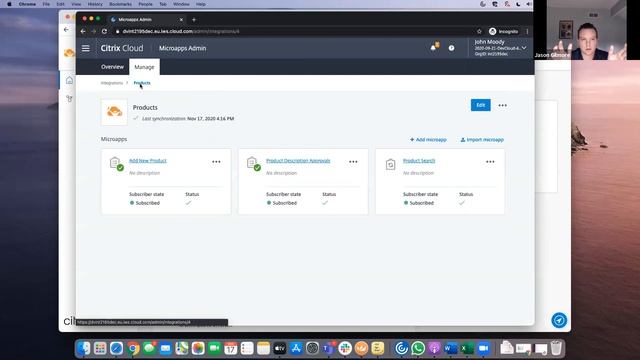This screenshot has width=640, height=360.
Task: Click the blue compass button at bottom right
Action: point(559,320)
